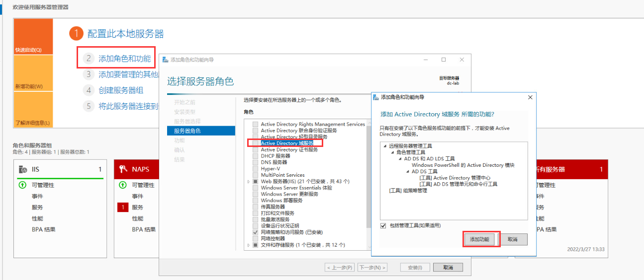The width and height of the screenshot is (644, 280).
Task: Click BPA 结果 in the IIS tile
Action: coord(44,229)
